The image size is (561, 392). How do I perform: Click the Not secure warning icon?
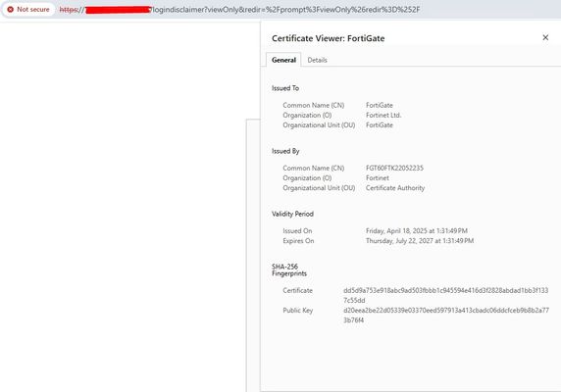(11, 10)
